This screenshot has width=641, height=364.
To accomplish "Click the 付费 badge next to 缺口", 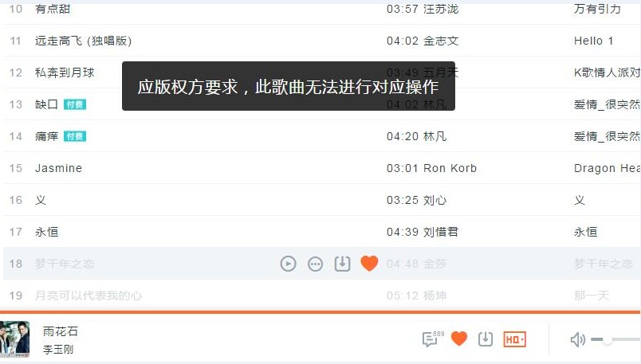I will pos(75,104).
